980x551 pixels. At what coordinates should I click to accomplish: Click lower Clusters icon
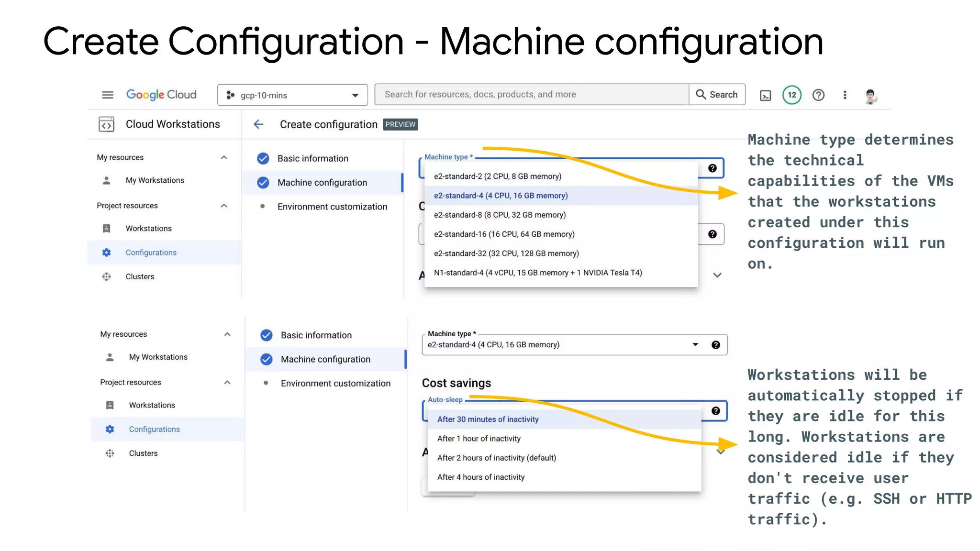(110, 453)
